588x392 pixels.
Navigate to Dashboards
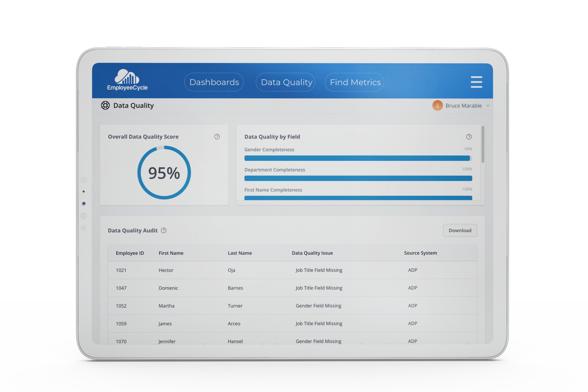pyautogui.click(x=214, y=82)
